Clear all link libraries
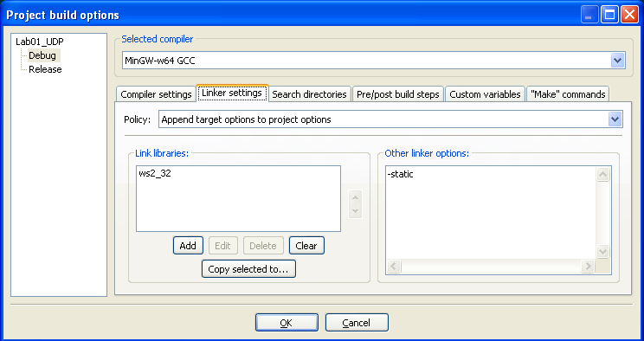Viewport: 644px width, 341px height. (x=306, y=246)
